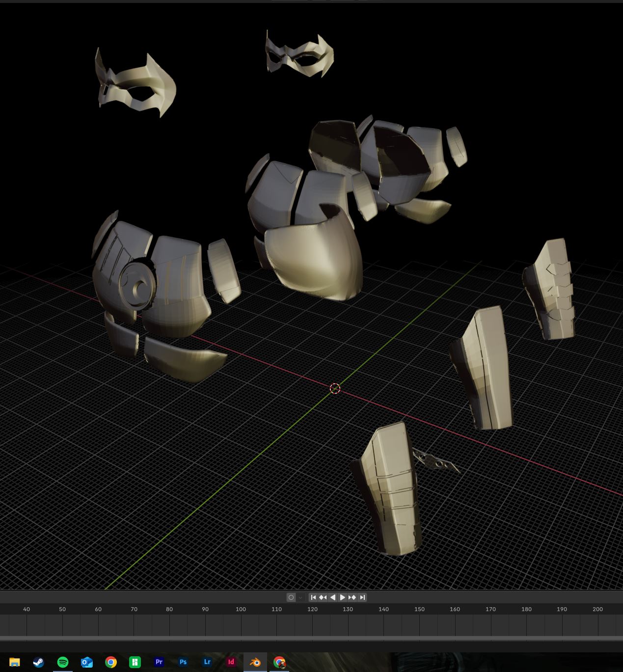Set timeline to frame 70
Image resolution: width=623 pixels, height=672 pixels.
tap(134, 609)
